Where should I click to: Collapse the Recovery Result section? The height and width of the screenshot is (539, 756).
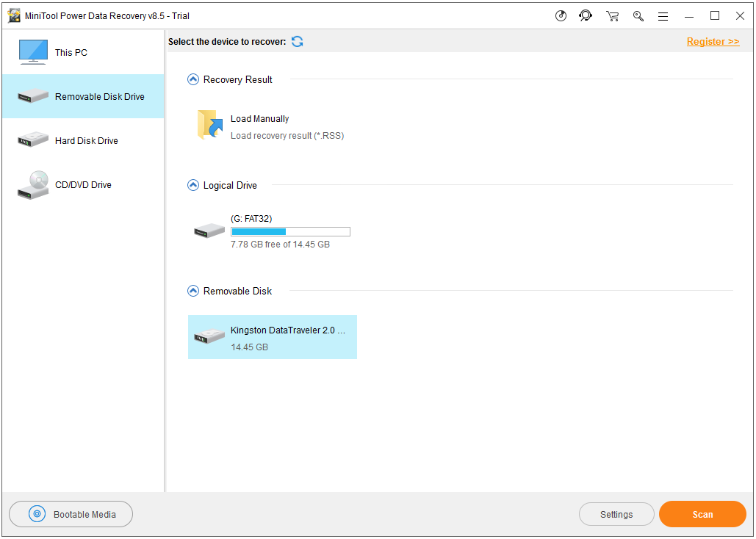point(192,79)
